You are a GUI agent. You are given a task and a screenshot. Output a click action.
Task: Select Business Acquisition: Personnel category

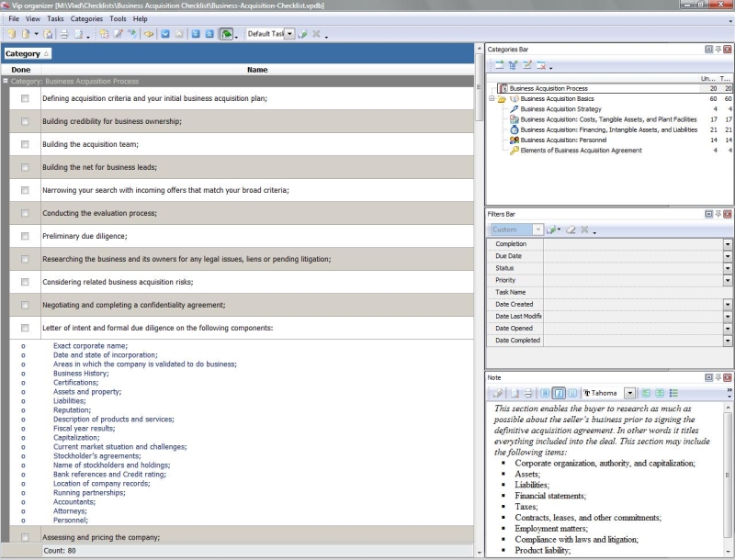[565, 140]
